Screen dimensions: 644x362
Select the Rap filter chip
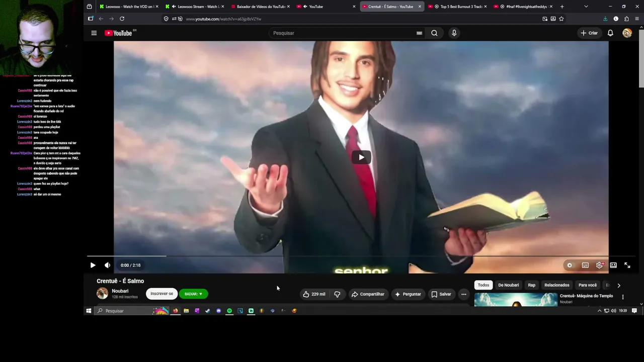tap(532, 285)
